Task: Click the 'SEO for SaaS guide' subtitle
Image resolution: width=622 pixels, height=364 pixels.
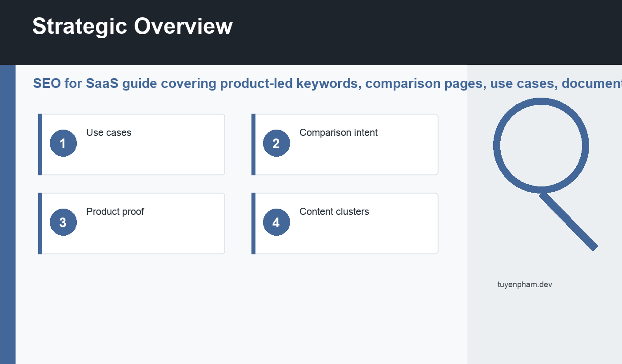Action: pyautogui.click(x=327, y=83)
